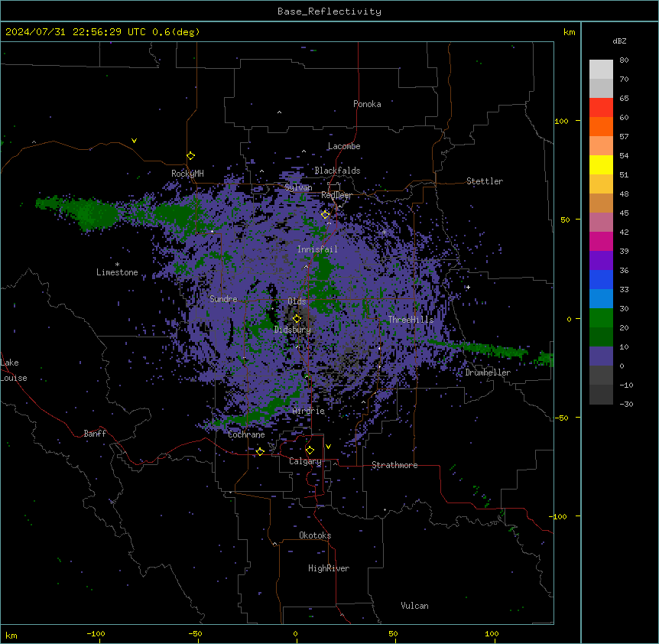Pick the light gray 70-80 dBZ swatch
Image resolution: width=659 pixels, height=644 pixels.
point(601,70)
